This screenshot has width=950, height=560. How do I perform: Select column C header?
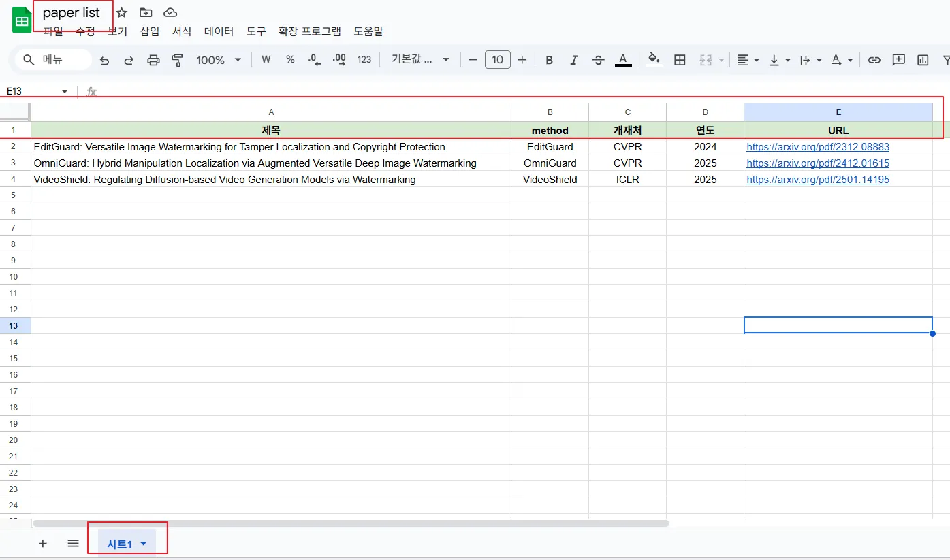[627, 112]
